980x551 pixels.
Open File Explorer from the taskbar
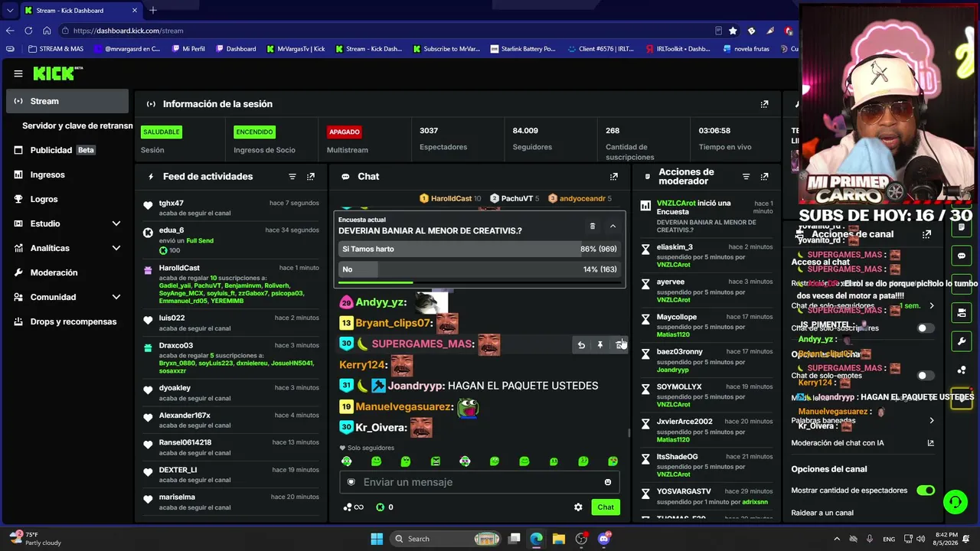[559, 539]
